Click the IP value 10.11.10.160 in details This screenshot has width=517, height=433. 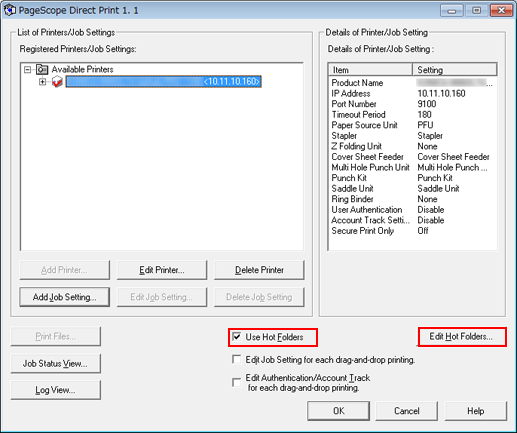(441, 93)
